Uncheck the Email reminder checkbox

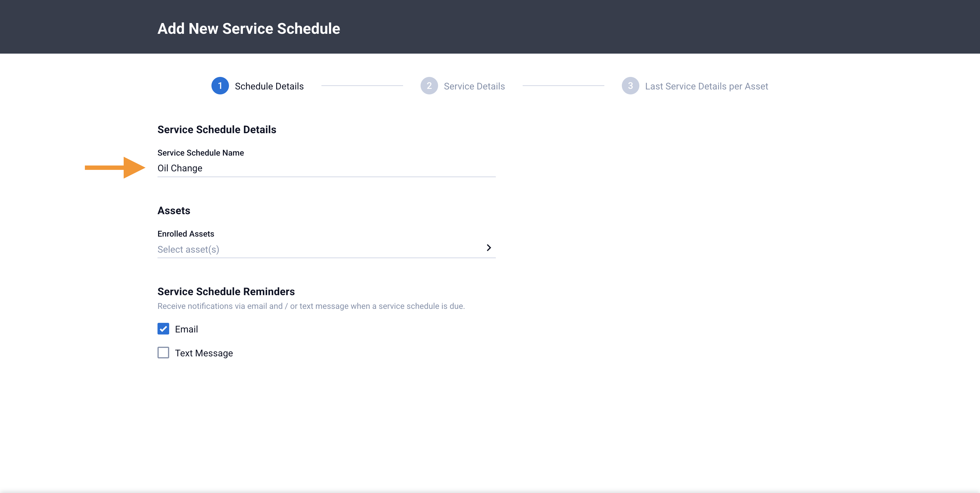(x=163, y=329)
